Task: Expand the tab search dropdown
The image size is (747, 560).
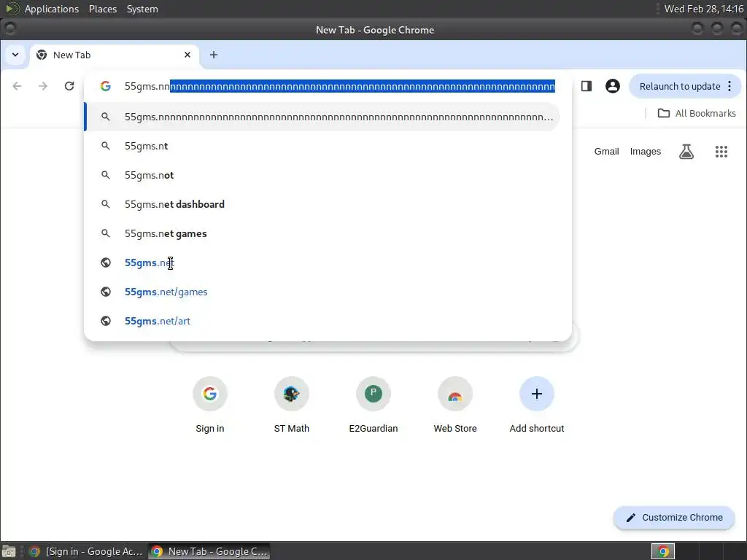Action: pyautogui.click(x=15, y=55)
